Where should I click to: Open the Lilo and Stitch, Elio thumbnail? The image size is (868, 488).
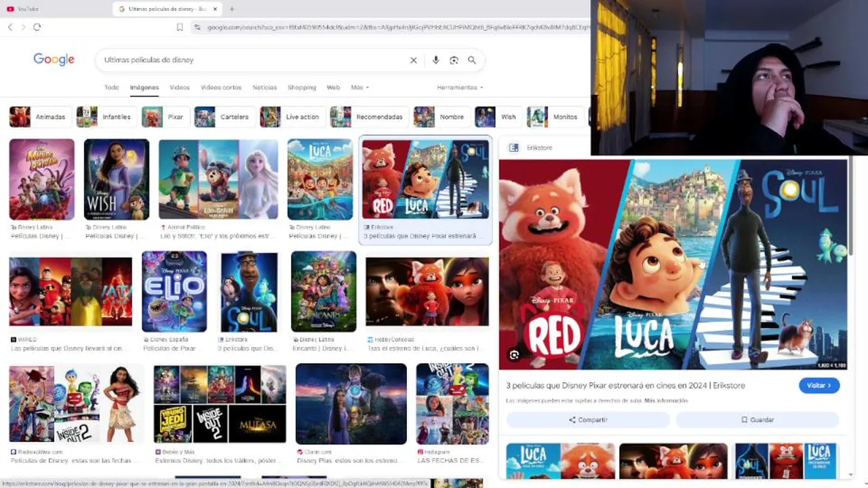point(218,180)
